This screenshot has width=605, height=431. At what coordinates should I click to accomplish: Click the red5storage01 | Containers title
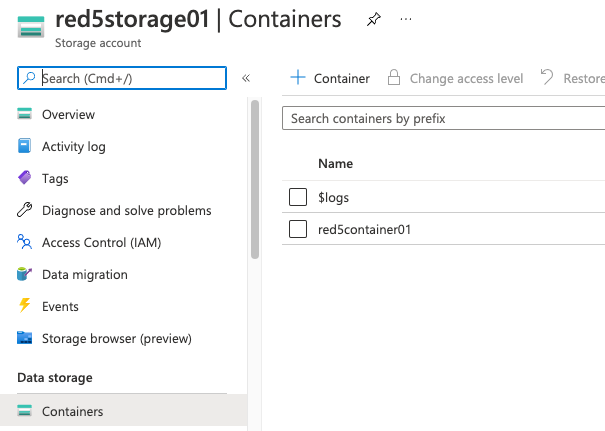pyautogui.click(x=198, y=20)
